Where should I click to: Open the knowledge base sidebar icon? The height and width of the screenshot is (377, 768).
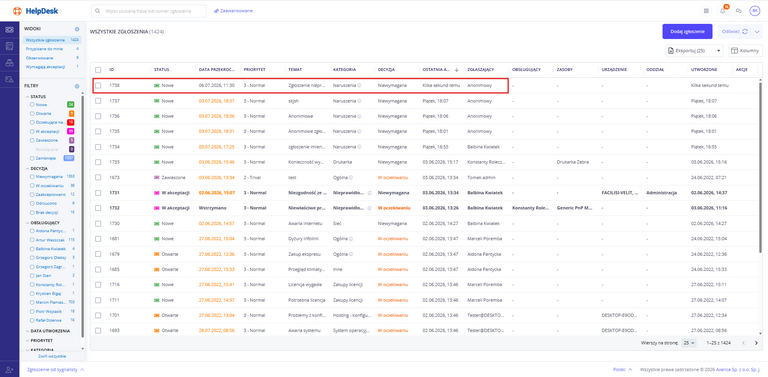[x=9, y=46]
